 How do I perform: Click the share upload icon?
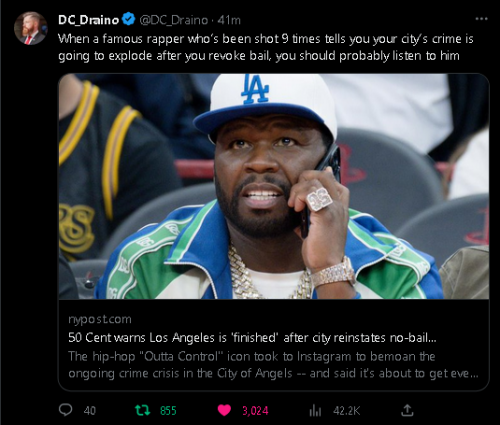407,410
